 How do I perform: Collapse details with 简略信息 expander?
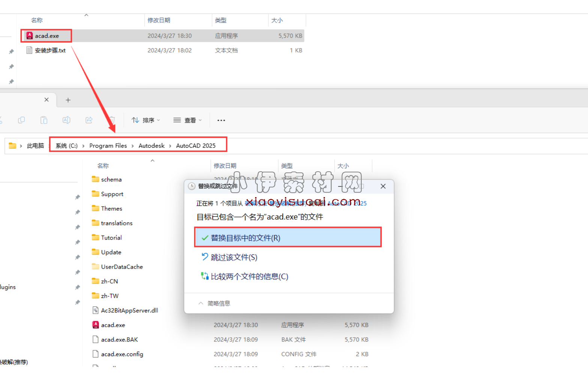click(214, 304)
